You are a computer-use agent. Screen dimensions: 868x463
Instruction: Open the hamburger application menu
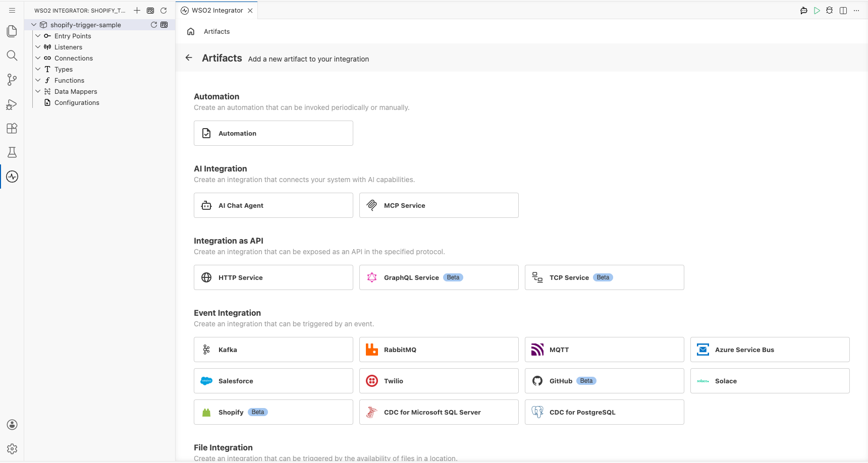[12, 10]
